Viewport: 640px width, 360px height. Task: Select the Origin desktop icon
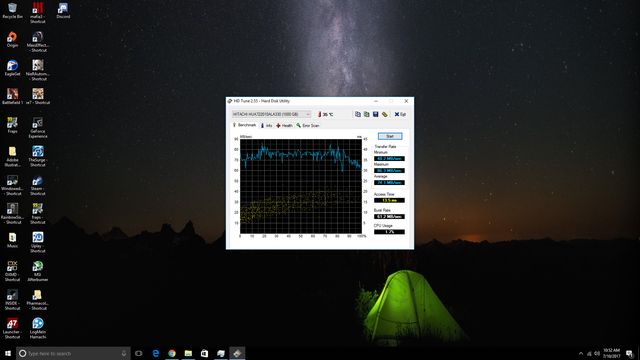(x=12, y=40)
